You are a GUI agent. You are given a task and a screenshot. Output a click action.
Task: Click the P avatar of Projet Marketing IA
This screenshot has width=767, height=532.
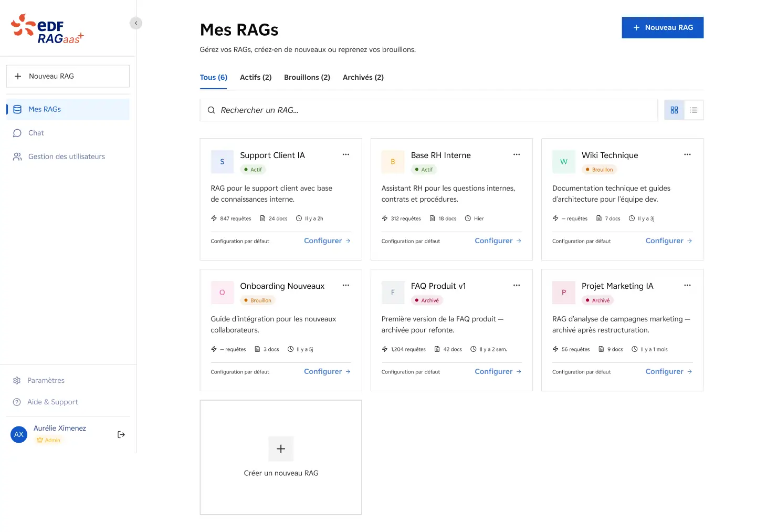pos(564,293)
